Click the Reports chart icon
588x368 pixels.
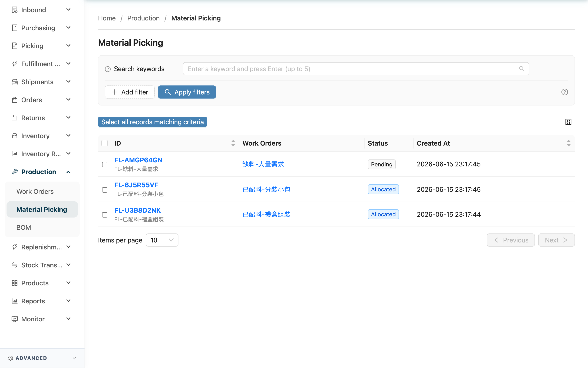(14, 301)
